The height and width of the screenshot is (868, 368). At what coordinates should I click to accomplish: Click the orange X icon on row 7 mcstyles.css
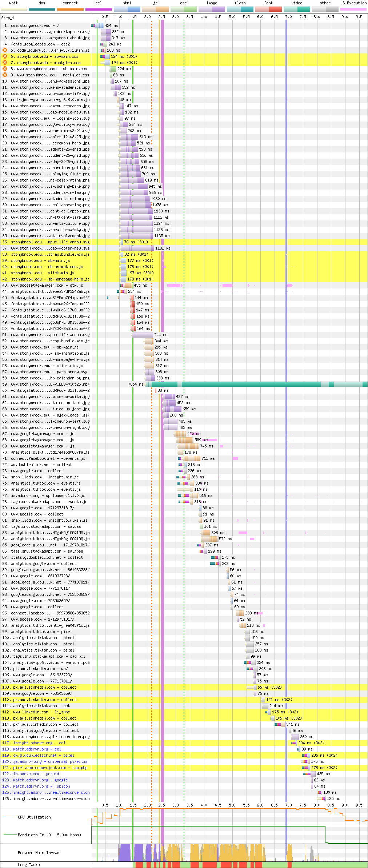[5, 63]
